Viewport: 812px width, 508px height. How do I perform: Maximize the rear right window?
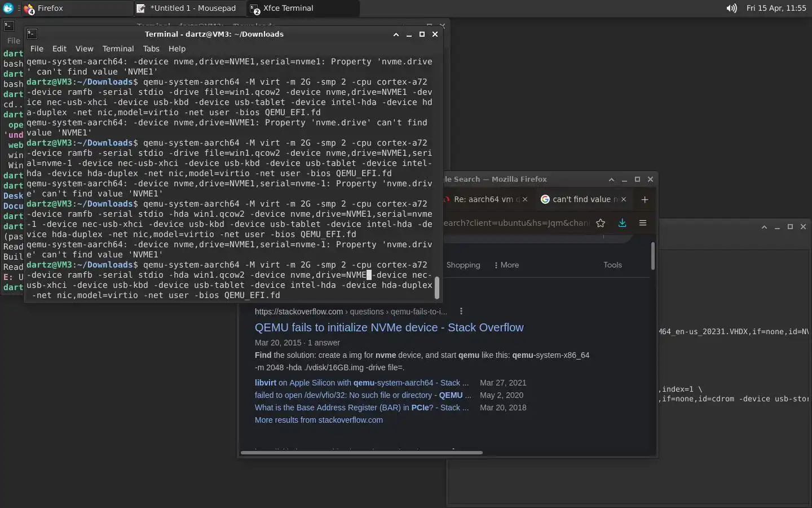pyautogui.click(x=790, y=227)
